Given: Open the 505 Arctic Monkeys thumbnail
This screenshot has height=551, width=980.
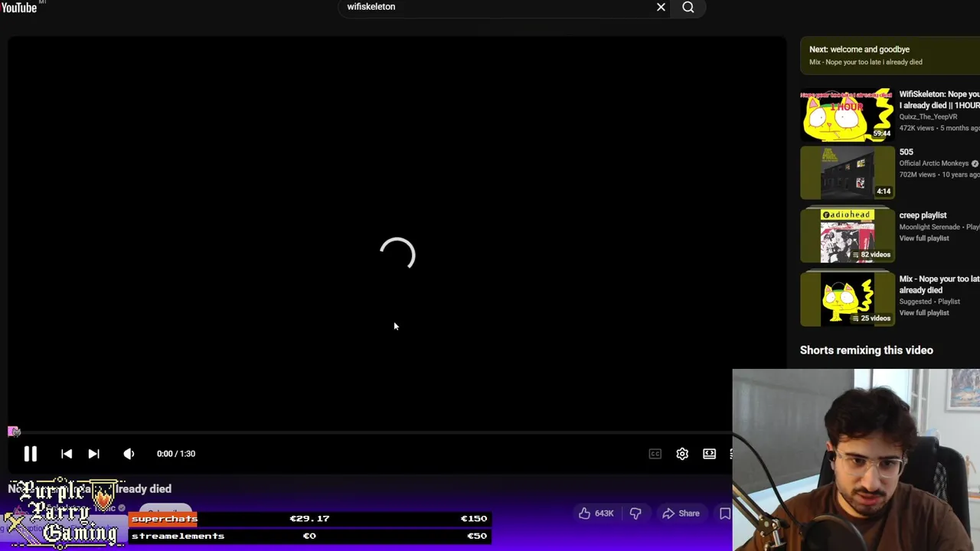Looking at the screenshot, I should click(x=847, y=173).
